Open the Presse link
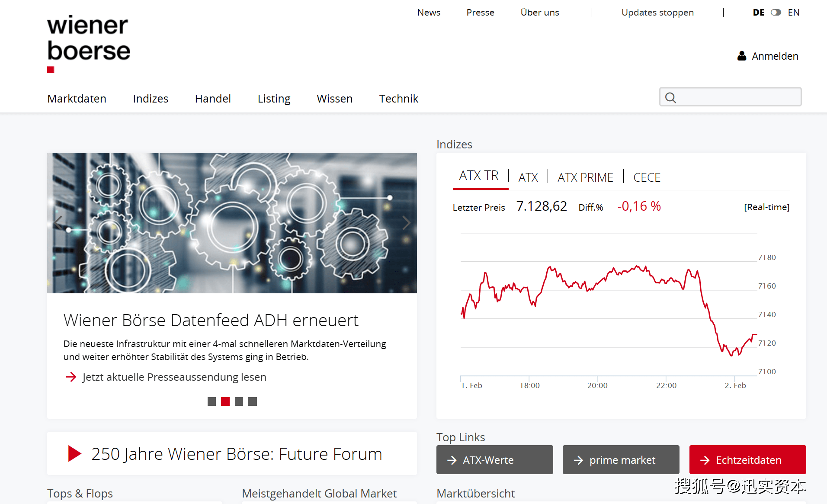This screenshot has width=827, height=504. click(x=480, y=13)
